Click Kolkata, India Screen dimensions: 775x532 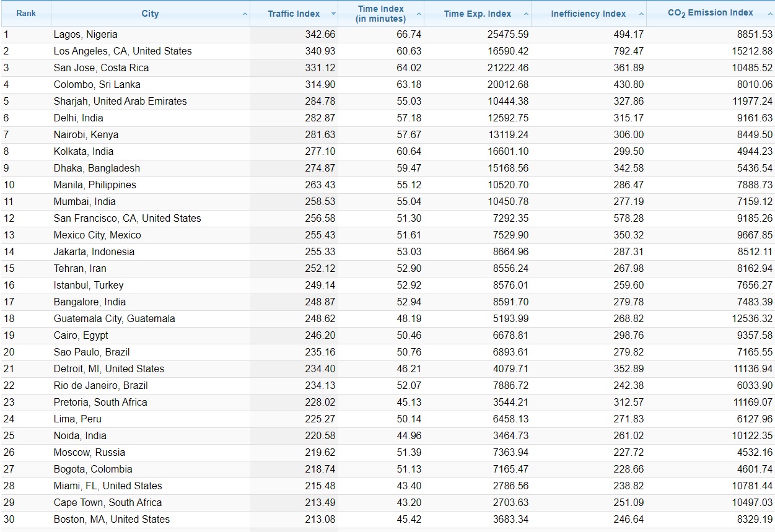(x=84, y=151)
